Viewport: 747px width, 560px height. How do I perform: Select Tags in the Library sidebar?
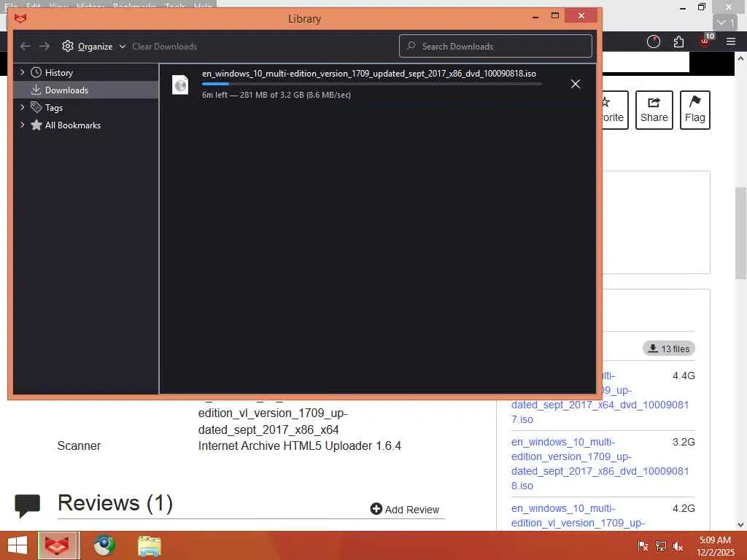(54, 108)
